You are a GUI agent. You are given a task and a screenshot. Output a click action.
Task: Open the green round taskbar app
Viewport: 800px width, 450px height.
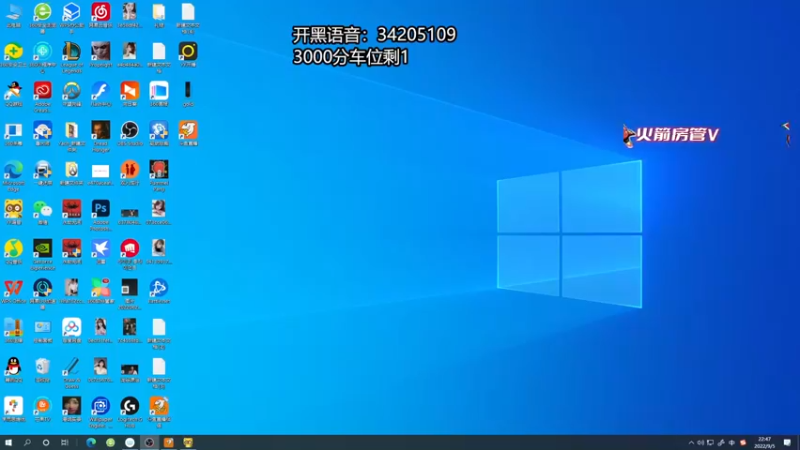coord(110,442)
